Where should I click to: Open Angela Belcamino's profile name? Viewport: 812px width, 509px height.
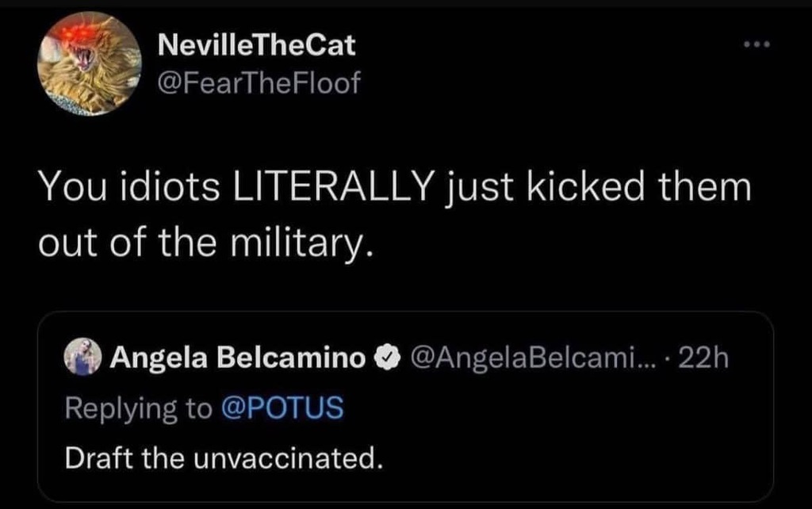[238, 358]
